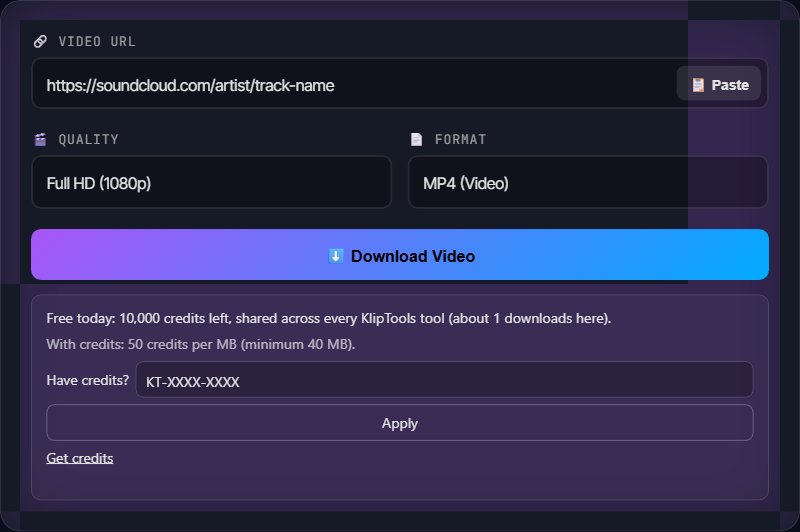Click the down-arrow icon in Download Video

[x=335, y=256]
